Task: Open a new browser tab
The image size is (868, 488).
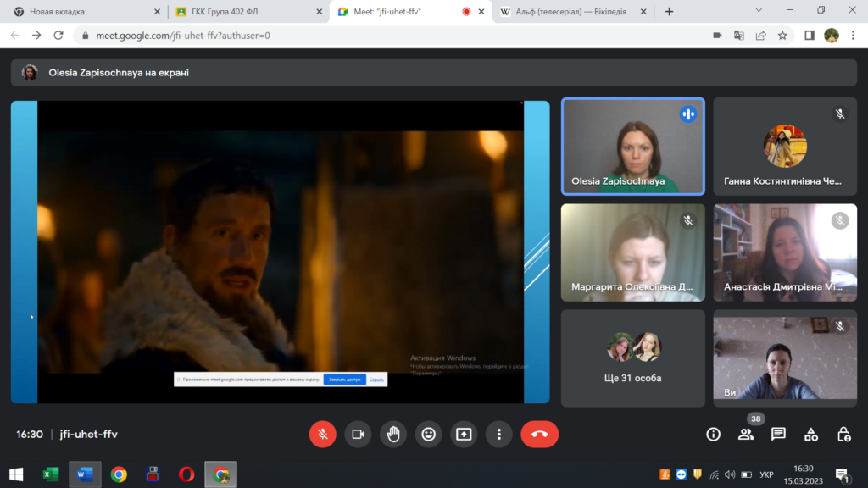Action: point(669,12)
